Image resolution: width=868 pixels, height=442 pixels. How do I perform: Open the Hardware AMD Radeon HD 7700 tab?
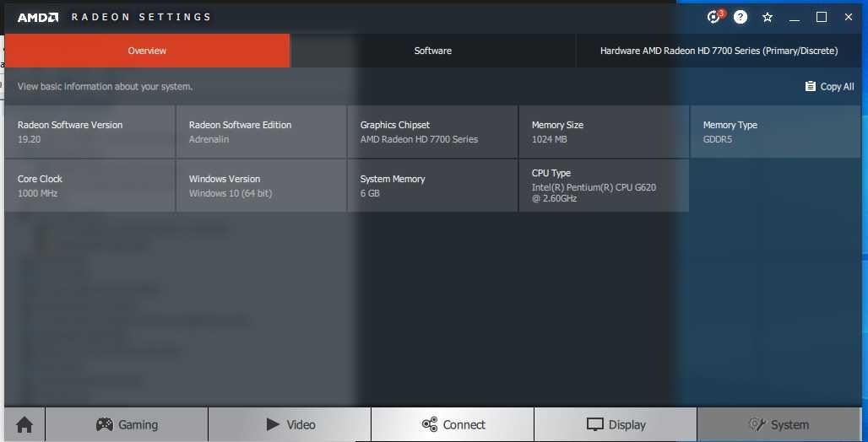pyautogui.click(x=719, y=51)
